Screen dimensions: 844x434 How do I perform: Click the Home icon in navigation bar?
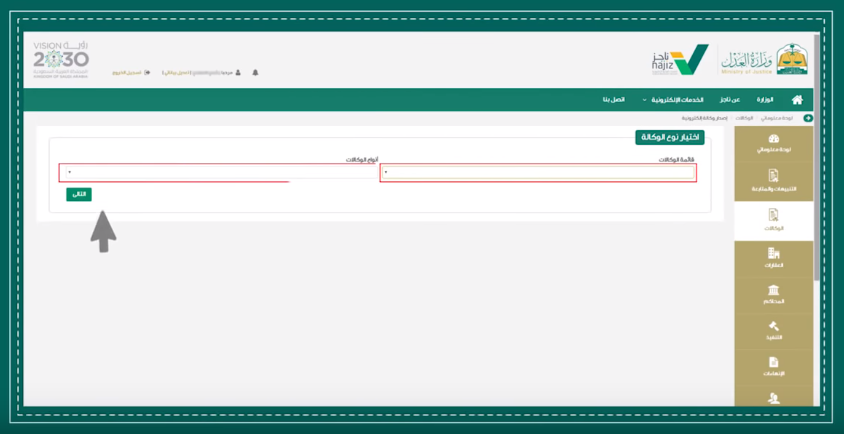(x=796, y=100)
